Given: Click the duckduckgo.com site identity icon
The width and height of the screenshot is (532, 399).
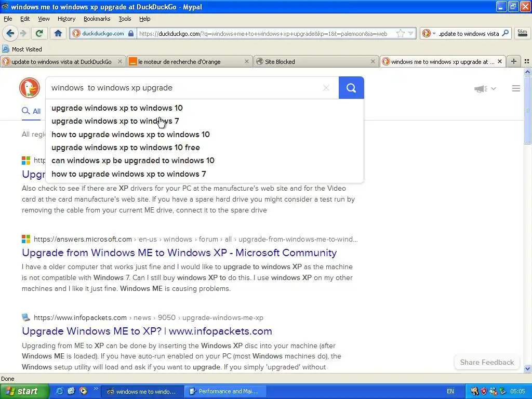Looking at the screenshot, I should click(76, 33).
